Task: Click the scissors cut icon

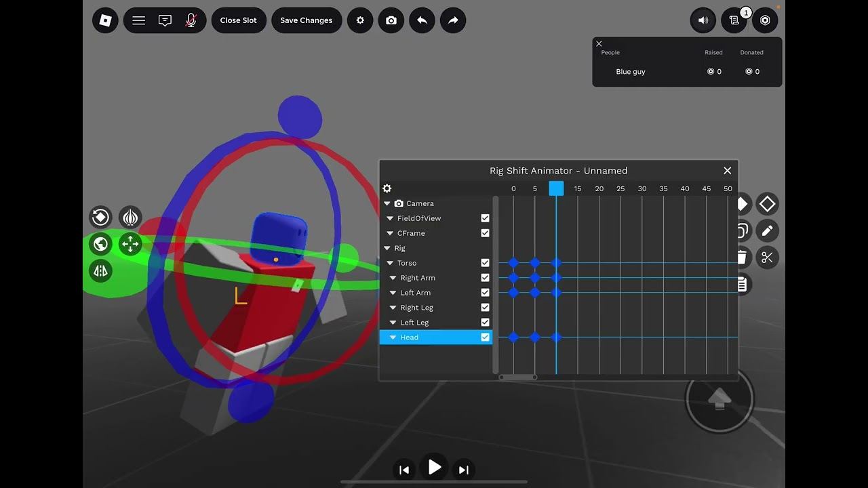Action: 767,258
